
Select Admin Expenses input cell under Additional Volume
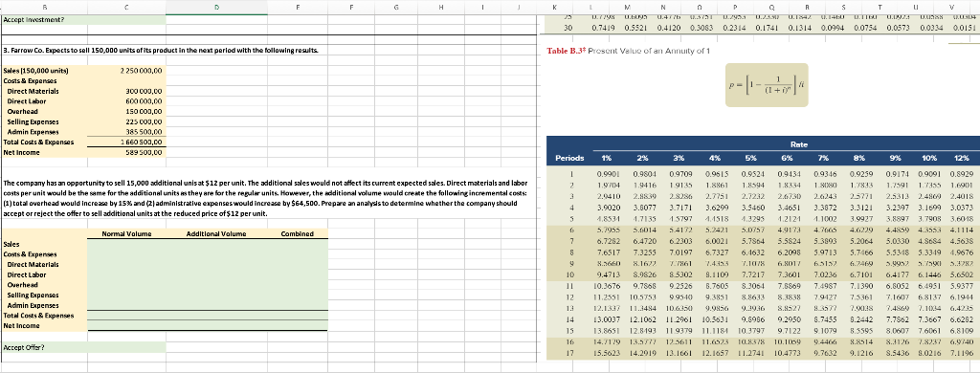click(x=217, y=305)
